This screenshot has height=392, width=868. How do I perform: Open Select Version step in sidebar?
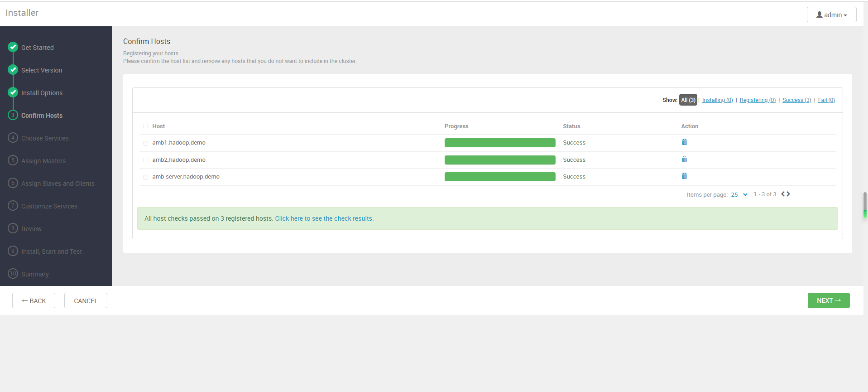pyautogui.click(x=42, y=70)
